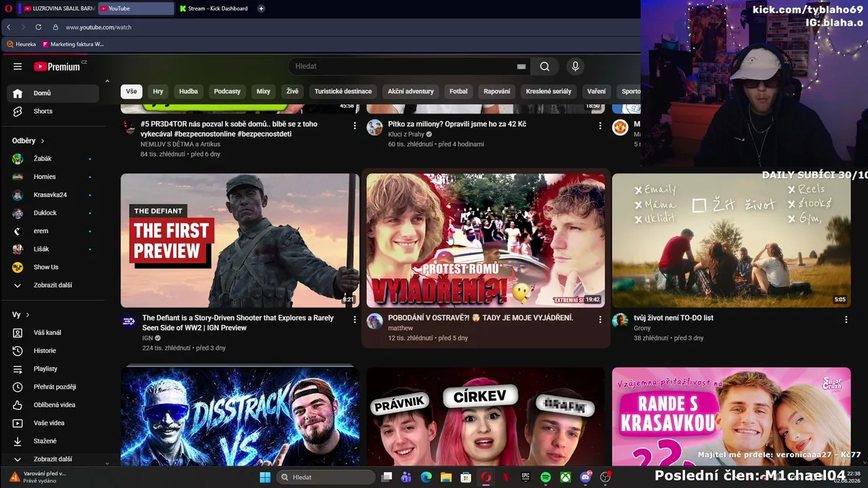Open the Právník Církev video thumbnail
868x488 pixels.
(486, 417)
